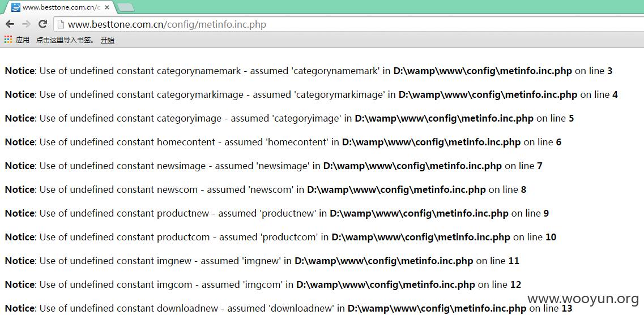
Task: Click the 应用 label in the bookmarks bar
Action: (x=23, y=40)
